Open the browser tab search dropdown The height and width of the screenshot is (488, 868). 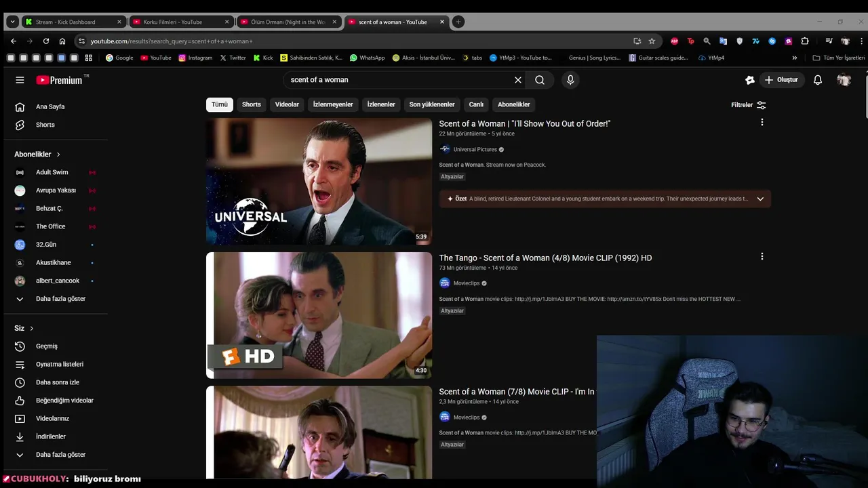click(x=12, y=22)
